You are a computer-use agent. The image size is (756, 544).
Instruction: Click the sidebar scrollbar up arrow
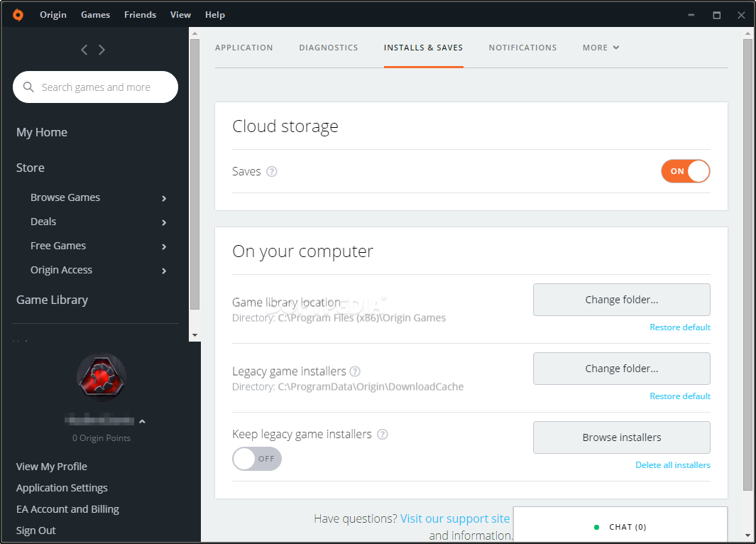point(195,33)
